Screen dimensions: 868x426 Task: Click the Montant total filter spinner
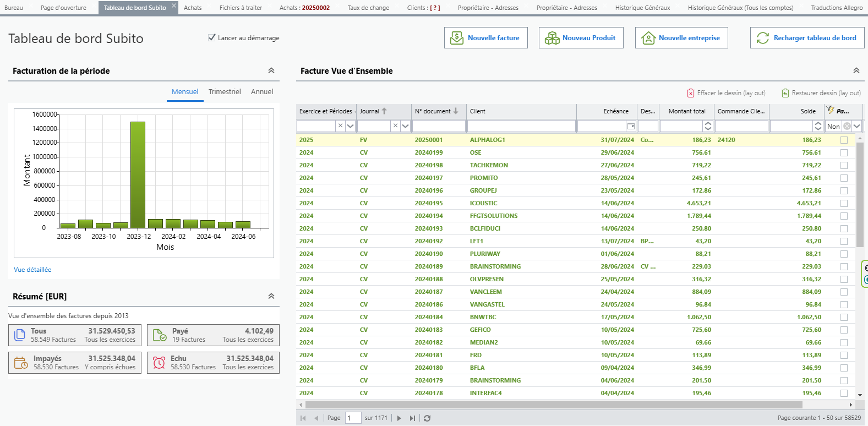point(708,126)
